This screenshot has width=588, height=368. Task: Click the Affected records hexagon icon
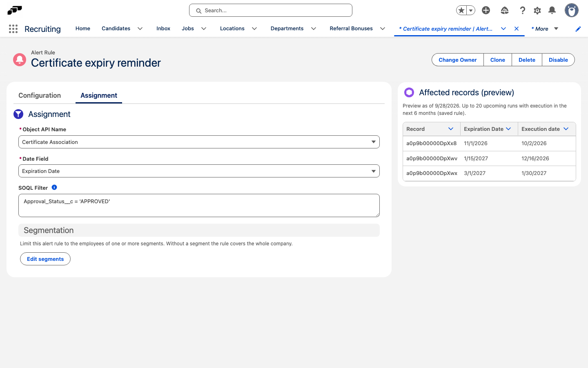(x=409, y=92)
